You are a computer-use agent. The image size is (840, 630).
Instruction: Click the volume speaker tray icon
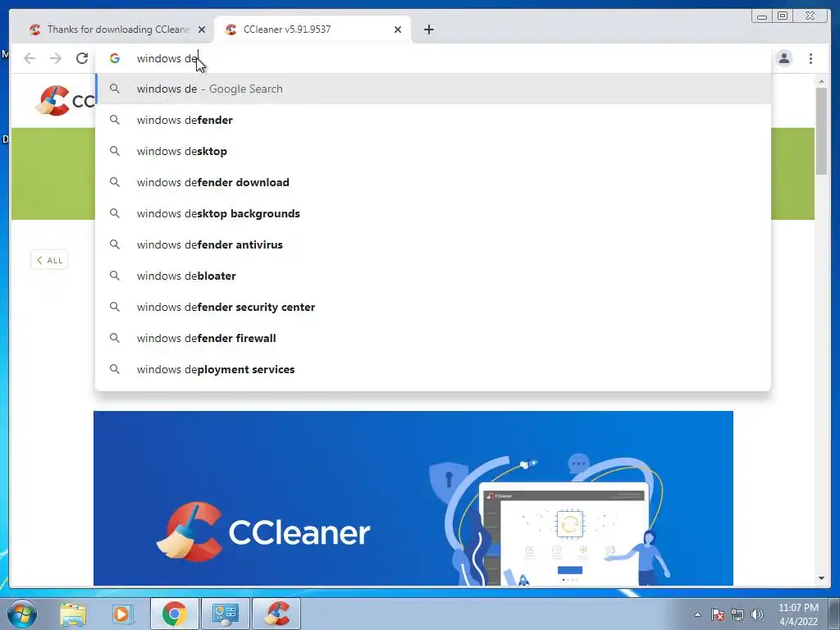coord(757,614)
